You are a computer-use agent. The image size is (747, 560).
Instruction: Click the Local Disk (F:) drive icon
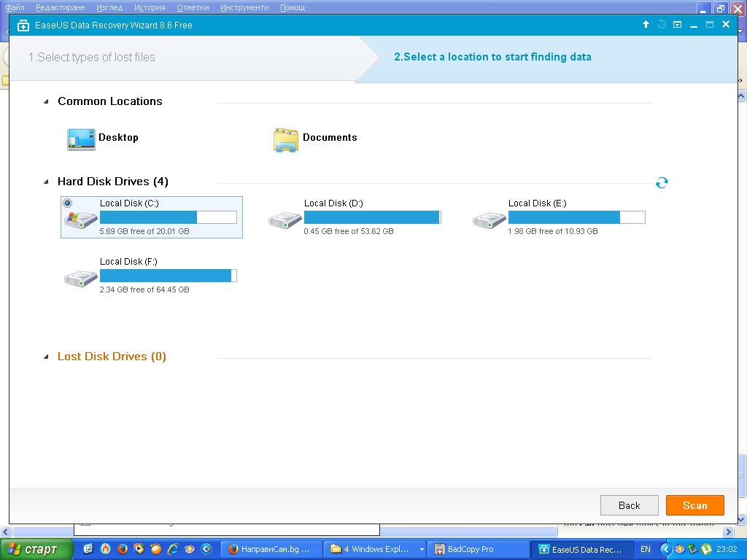pos(81,279)
